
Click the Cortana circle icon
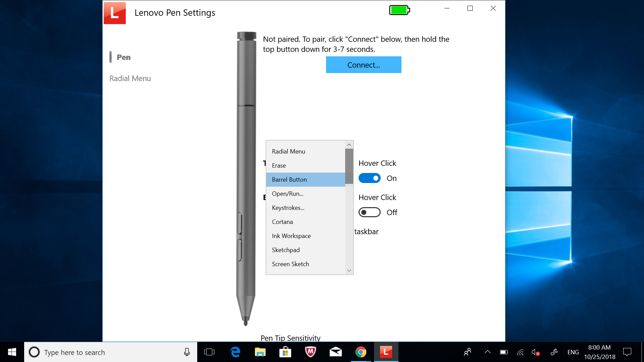pos(34,352)
